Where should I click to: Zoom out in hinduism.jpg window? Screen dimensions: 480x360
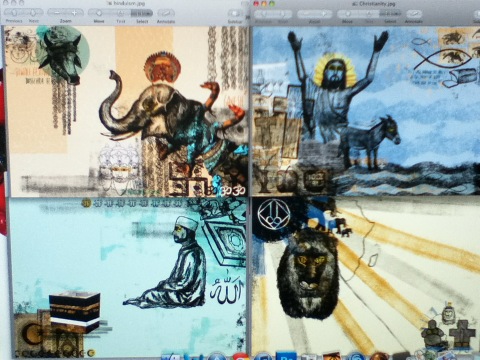coord(56,13)
